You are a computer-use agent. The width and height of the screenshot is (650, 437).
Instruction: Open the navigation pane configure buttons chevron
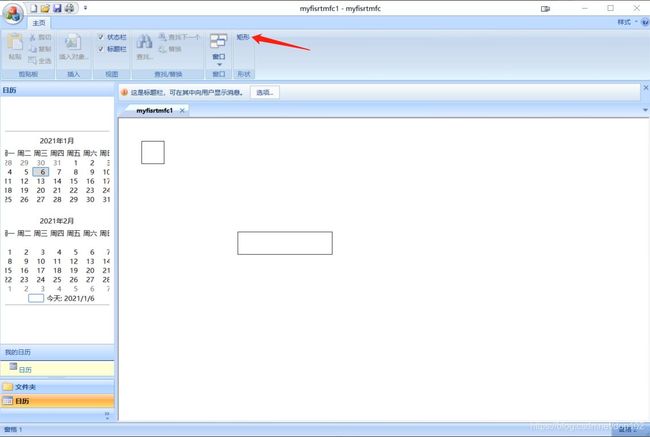pos(107,415)
